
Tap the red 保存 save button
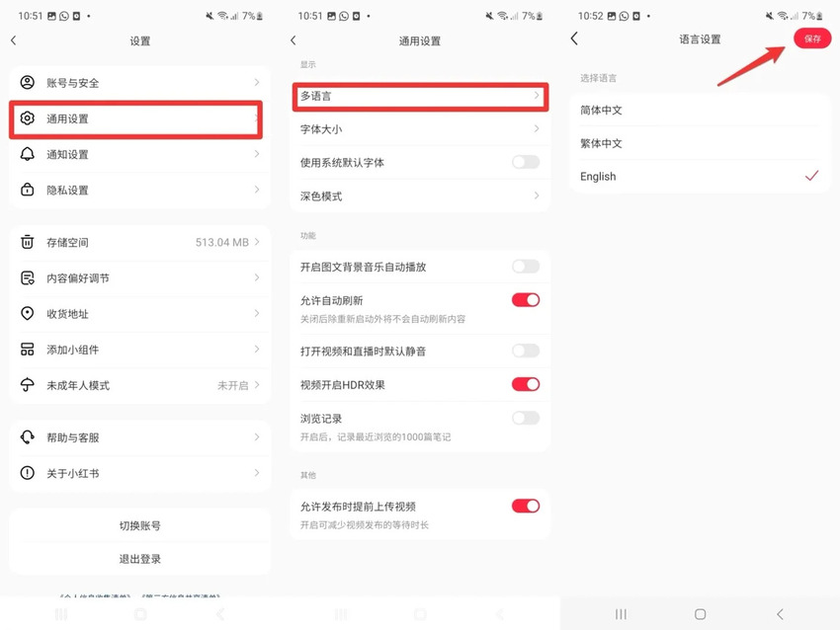pyautogui.click(x=811, y=39)
